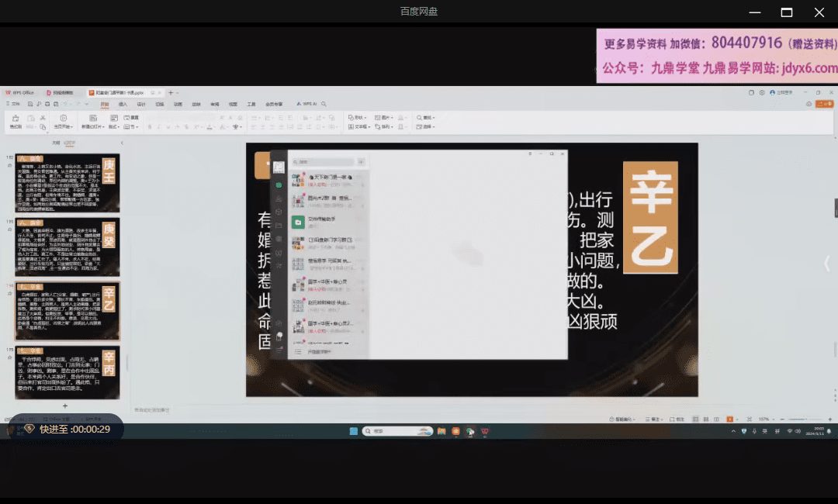Select the 辛丙 slide thumbnail
Screen dimensions: 838x504
pyautogui.click(x=67, y=374)
